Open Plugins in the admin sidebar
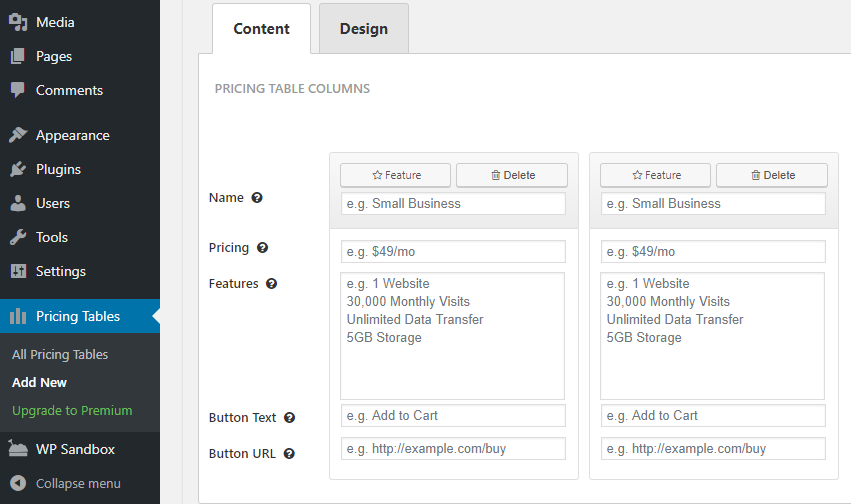This screenshot has height=504, width=851. [58, 169]
